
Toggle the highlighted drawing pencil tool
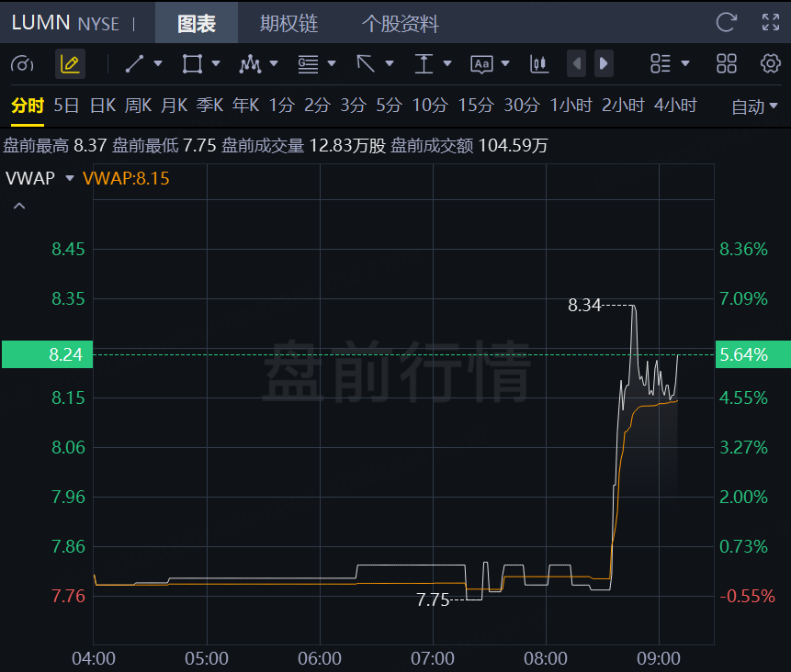70,64
